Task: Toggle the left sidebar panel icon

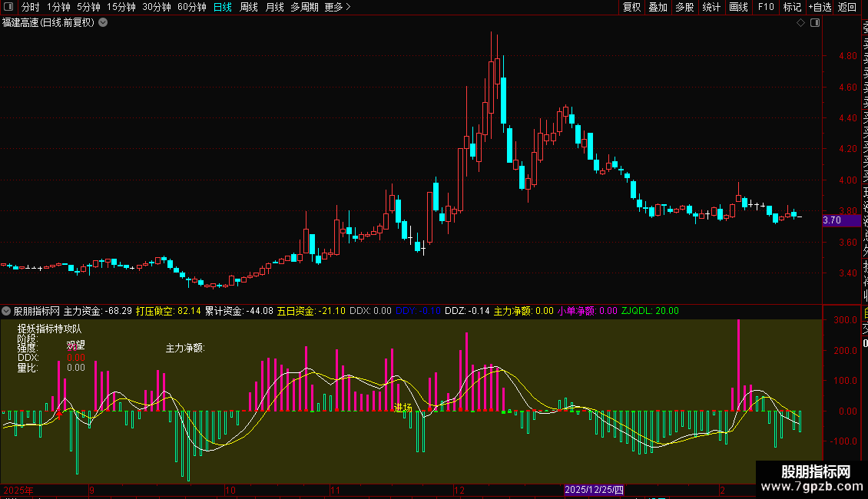Action: 8,7
